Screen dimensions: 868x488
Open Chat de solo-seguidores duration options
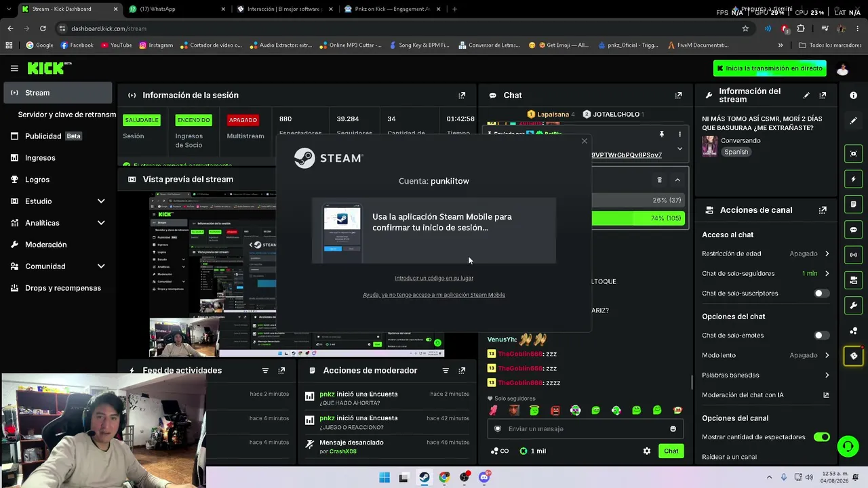click(766, 273)
